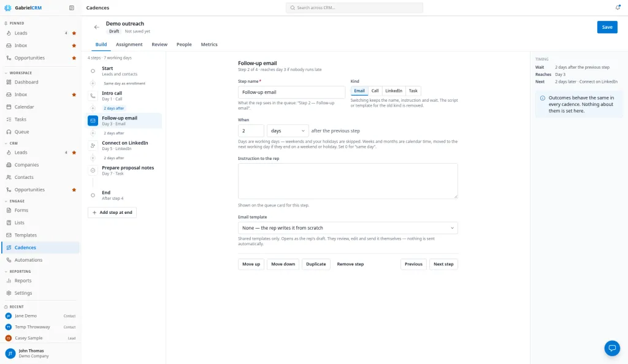The height and width of the screenshot is (364, 628).
Task: Insert step after Start using plus icon
Action: [93, 83]
